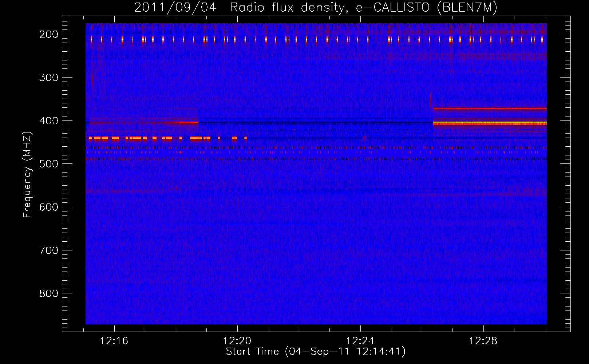Click the 500 frequency tick label
The width and height of the screenshot is (589, 364).
(49, 164)
